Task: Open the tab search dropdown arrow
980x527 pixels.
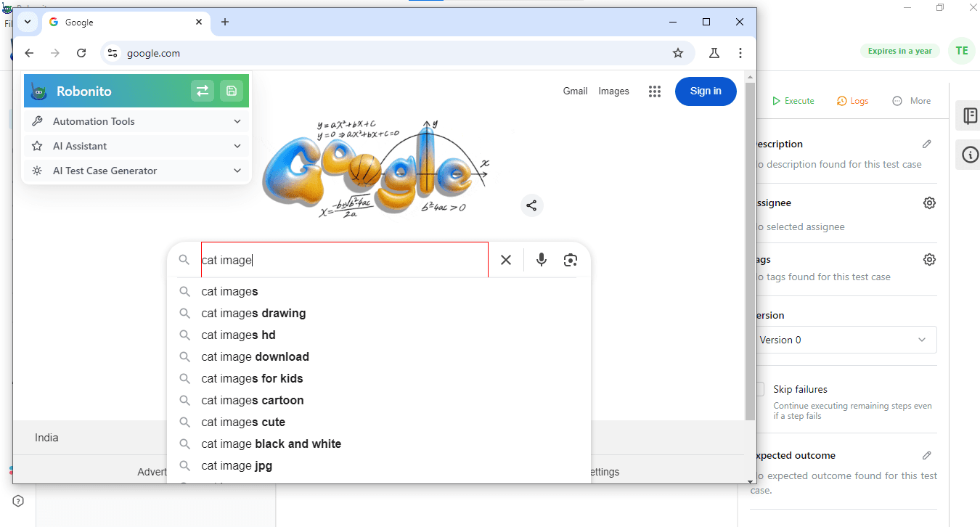Action: click(28, 22)
